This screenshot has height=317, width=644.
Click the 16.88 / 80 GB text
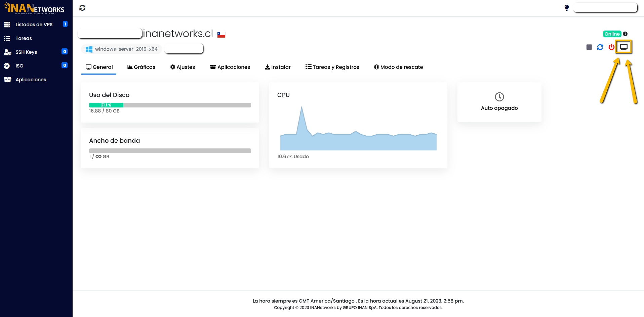coord(104,111)
